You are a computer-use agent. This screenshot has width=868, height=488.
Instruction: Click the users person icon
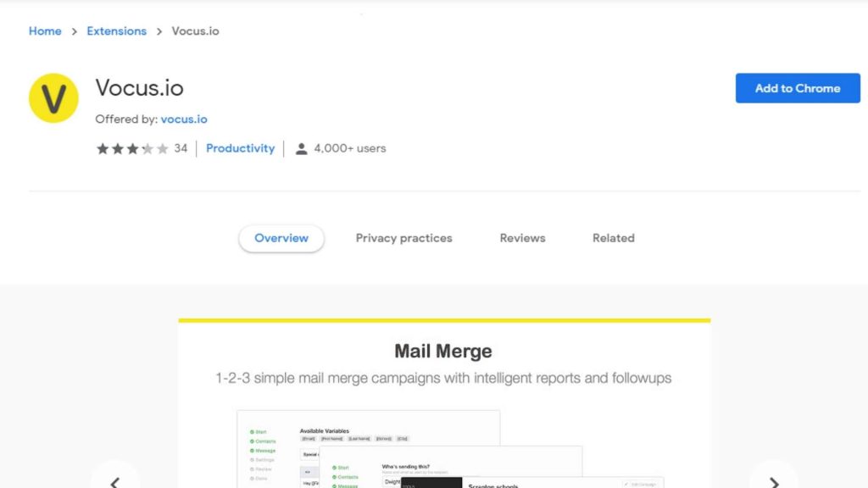click(x=301, y=148)
